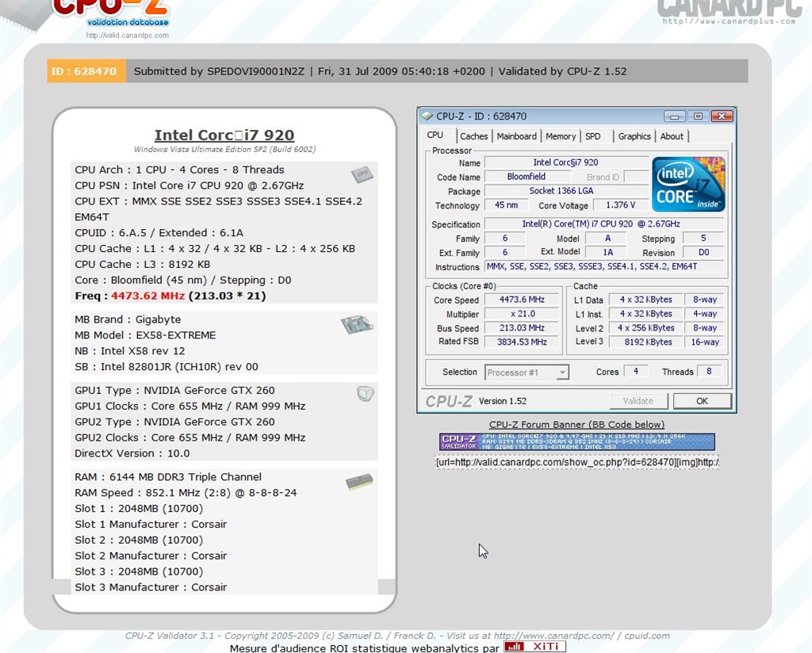Image resolution: width=812 pixels, height=653 pixels.
Task: Click the Revision D0 value
Action: (x=703, y=252)
